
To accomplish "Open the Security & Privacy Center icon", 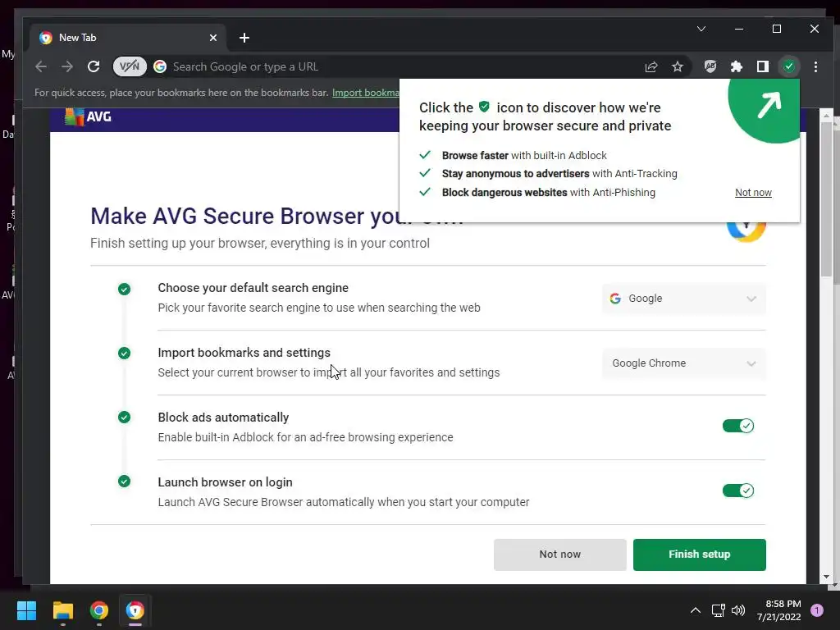I will tap(788, 66).
